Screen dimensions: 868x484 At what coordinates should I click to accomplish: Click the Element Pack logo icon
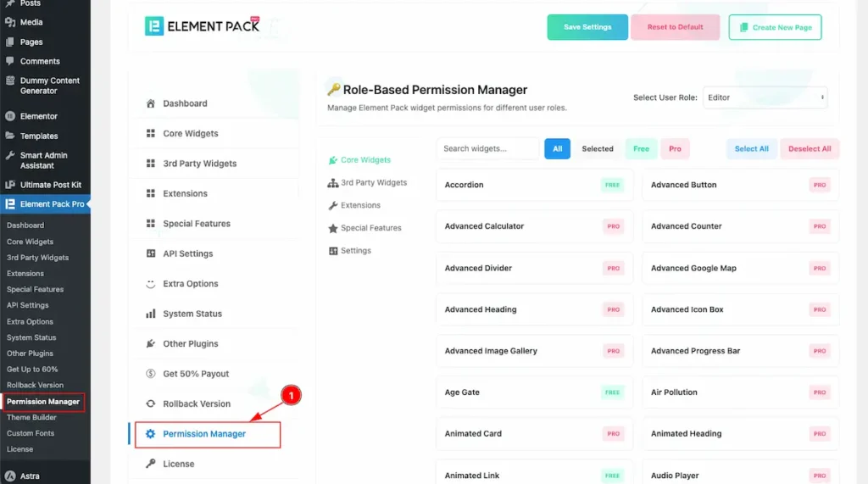click(x=154, y=26)
